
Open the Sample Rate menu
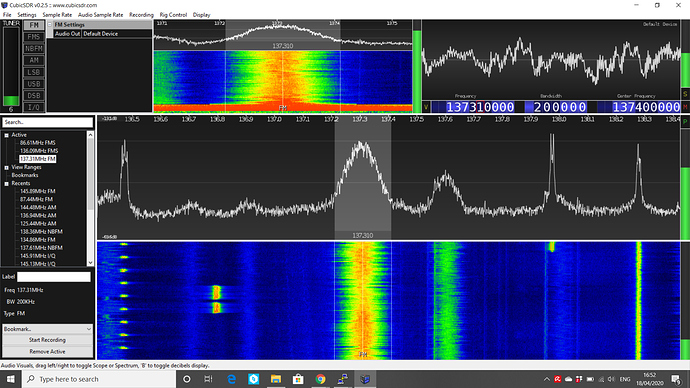pyautogui.click(x=57, y=15)
